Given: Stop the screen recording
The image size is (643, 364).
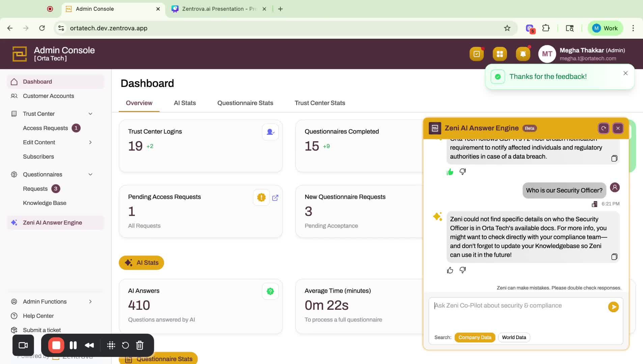Looking at the screenshot, I should [x=56, y=345].
